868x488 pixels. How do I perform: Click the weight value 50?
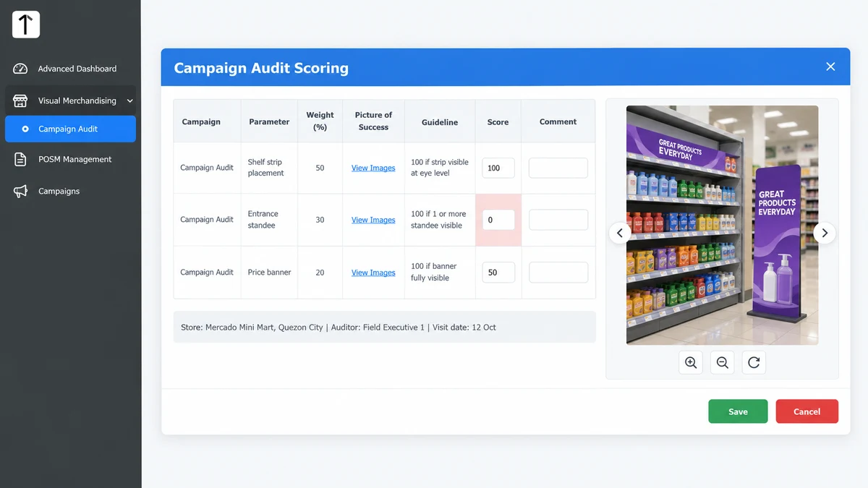click(x=320, y=168)
